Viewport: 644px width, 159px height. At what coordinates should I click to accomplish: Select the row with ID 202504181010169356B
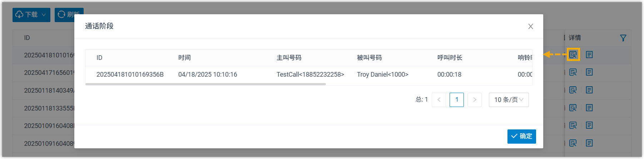point(130,75)
